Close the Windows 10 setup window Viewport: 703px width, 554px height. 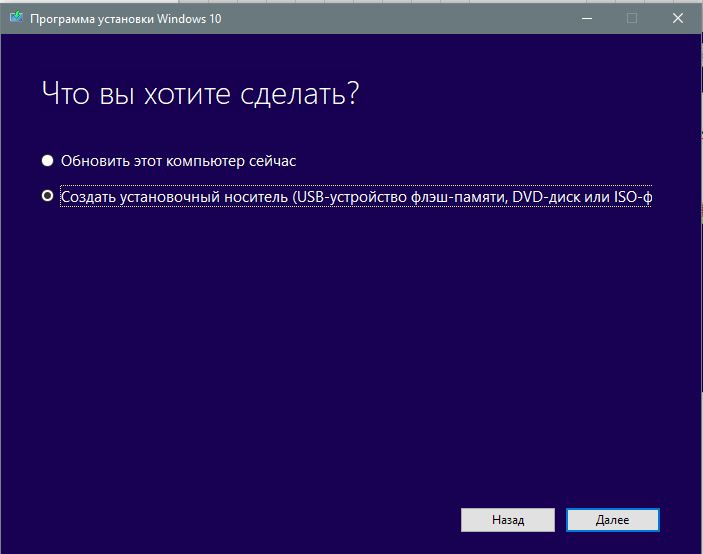678,18
